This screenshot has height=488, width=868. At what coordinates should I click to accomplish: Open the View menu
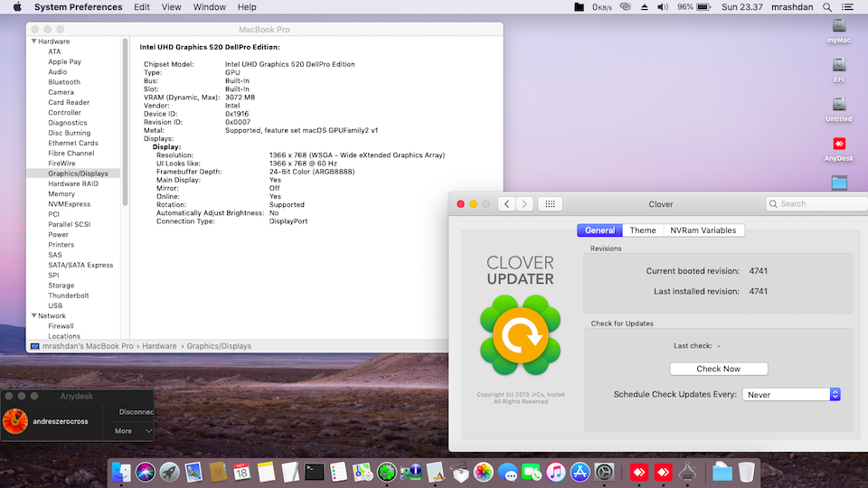(x=171, y=7)
